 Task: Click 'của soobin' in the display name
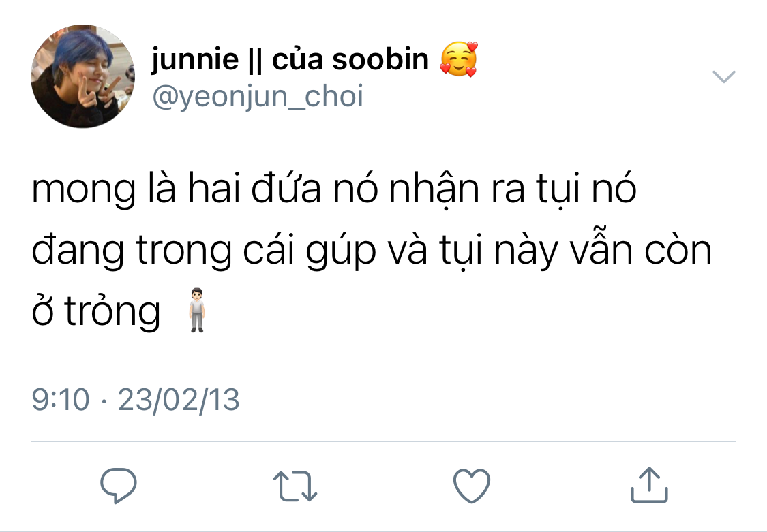click(x=350, y=59)
